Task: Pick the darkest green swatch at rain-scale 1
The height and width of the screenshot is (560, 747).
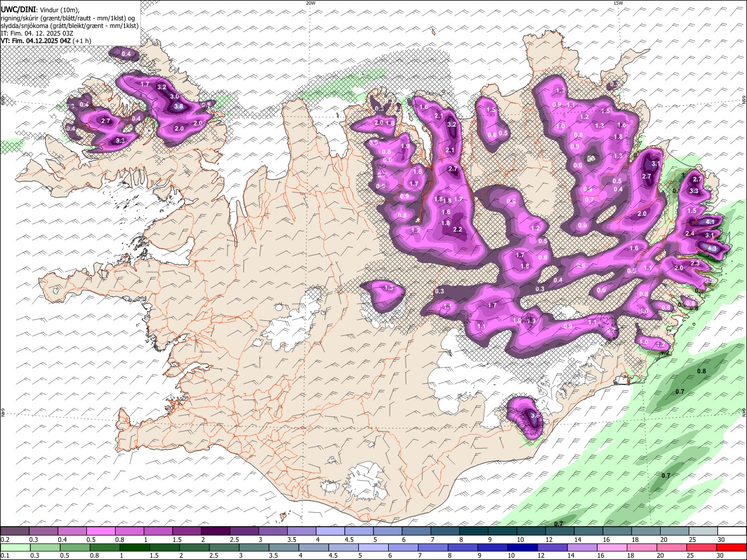Action: [134, 547]
